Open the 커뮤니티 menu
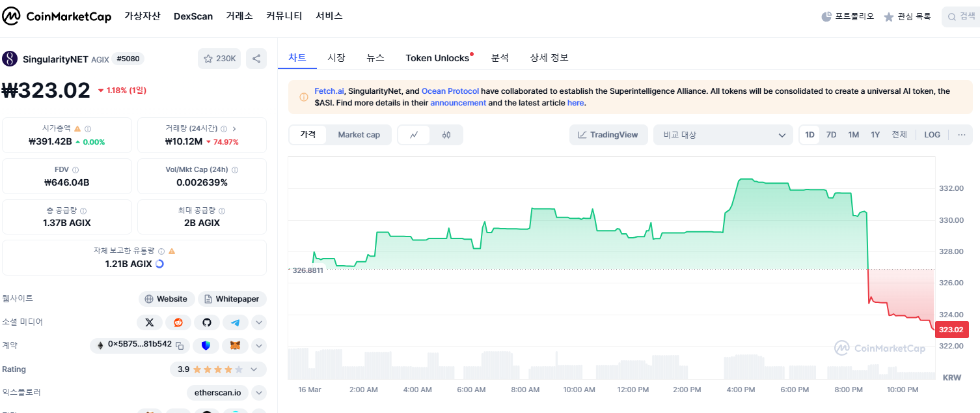This screenshot has width=980, height=413. 284,16
